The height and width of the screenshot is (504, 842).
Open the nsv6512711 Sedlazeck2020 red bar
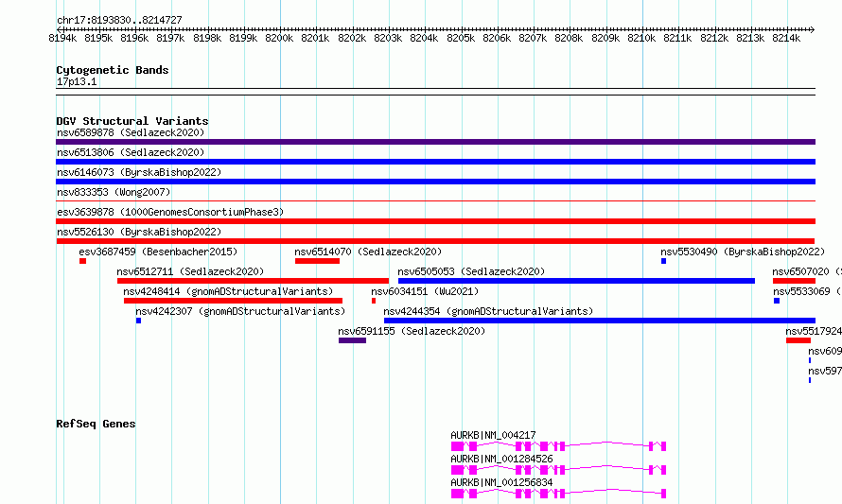(x=253, y=281)
